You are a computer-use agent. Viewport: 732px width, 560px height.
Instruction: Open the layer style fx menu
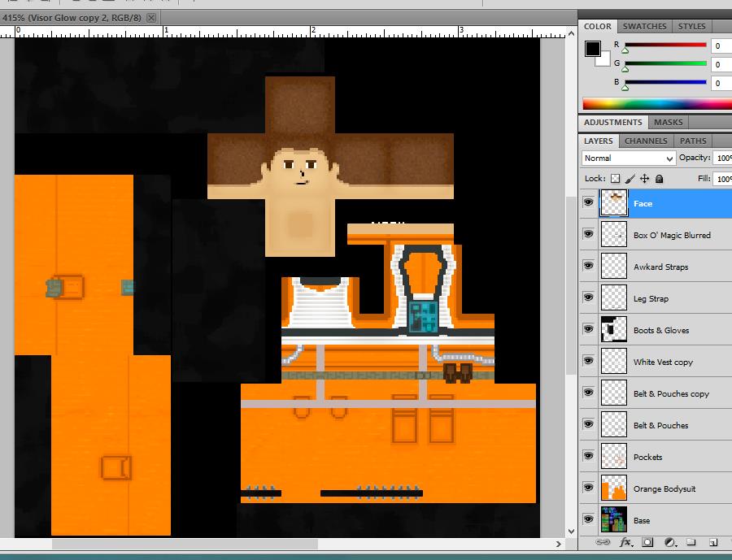[625, 542]
